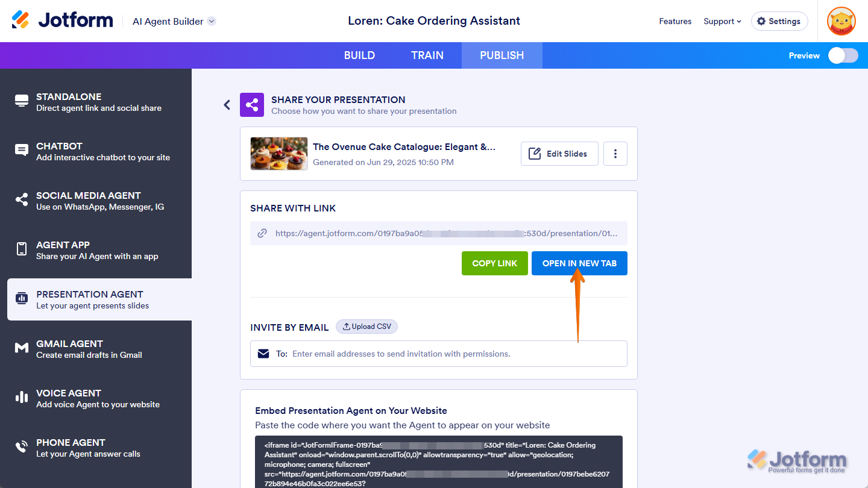
Task: Click the presentation share link field
Action: [439, 233]
